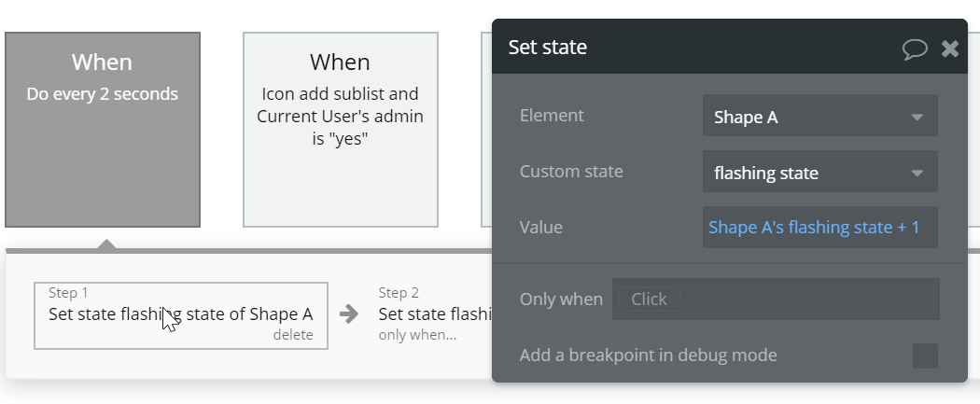Image resolution: width=980 pixels, height=404 pixels.
Task: Click the 'Set state' panel title bar
Action: pos(691,48)
